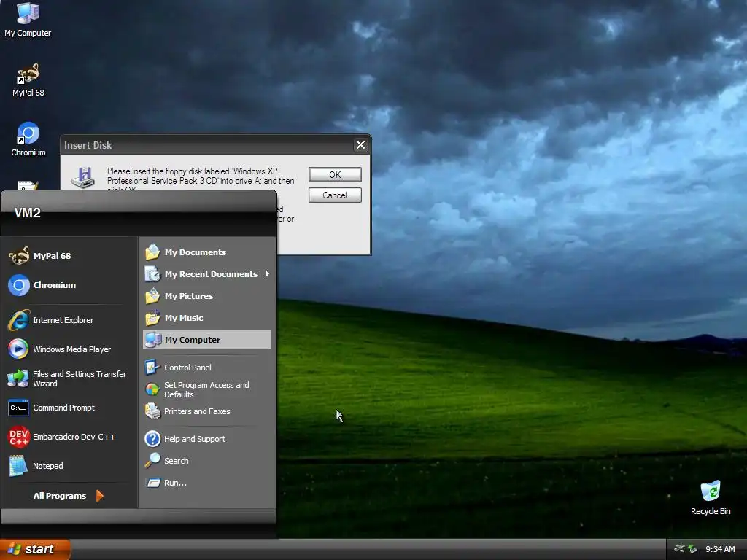This screenshot has height=560, width=747.
Task: Launch Embarcadero Dev-C++
Action: 69,437
